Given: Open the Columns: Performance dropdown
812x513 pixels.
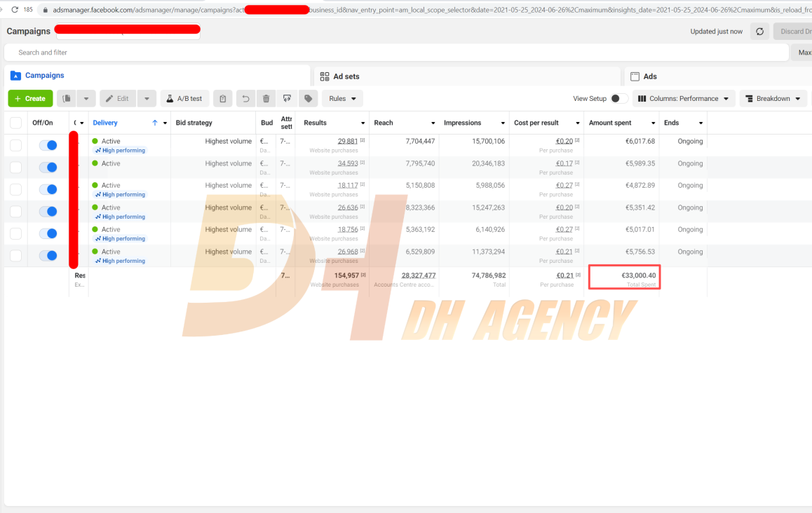Looking at the screenshot, I should coord(684,98).
